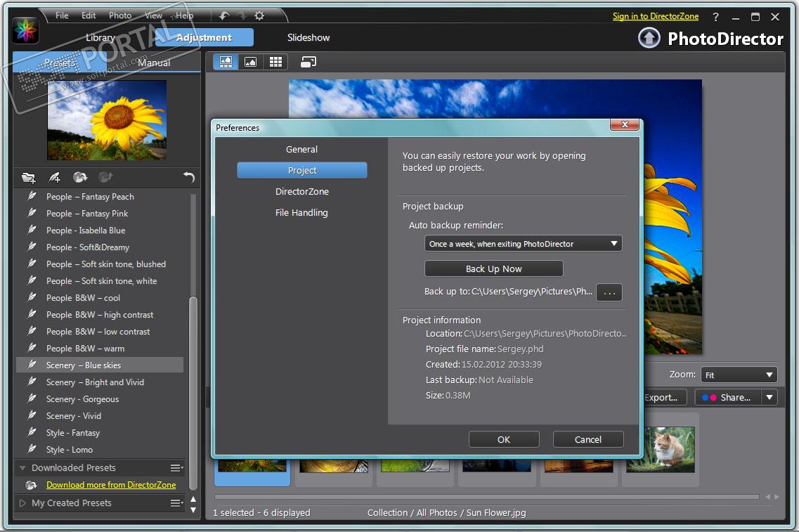Select General in Preferences
This screenshot has height=532, width=799.
point(301,149)
